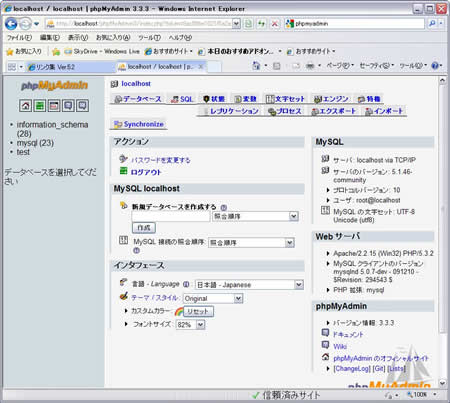450x403 pixels.
Task: Open the エンジン tab
Action: tap(331, 99)
